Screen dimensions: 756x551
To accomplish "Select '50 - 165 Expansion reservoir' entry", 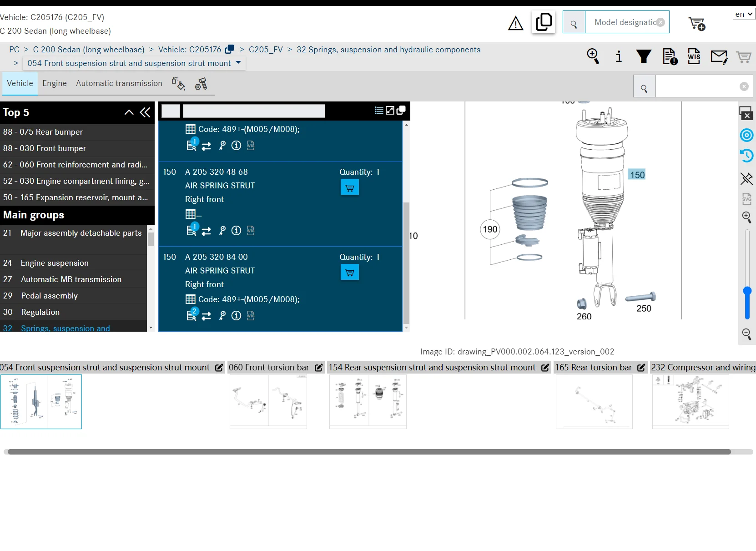I will [77, 197].
